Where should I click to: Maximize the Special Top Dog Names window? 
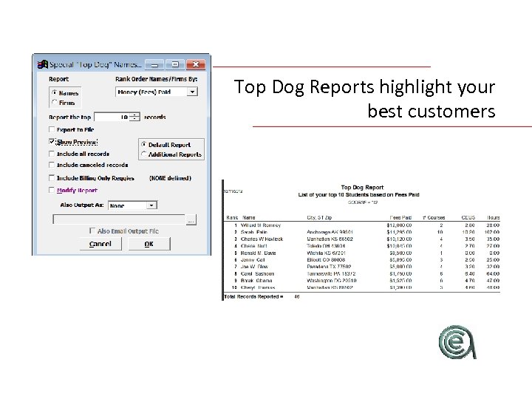click(x=175, y=64)
